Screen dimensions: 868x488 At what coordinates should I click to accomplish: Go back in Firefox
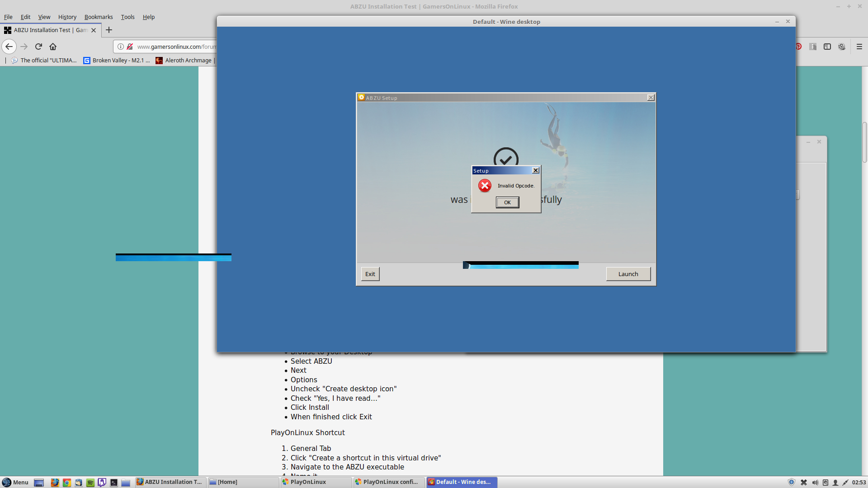tap(9, 47)
